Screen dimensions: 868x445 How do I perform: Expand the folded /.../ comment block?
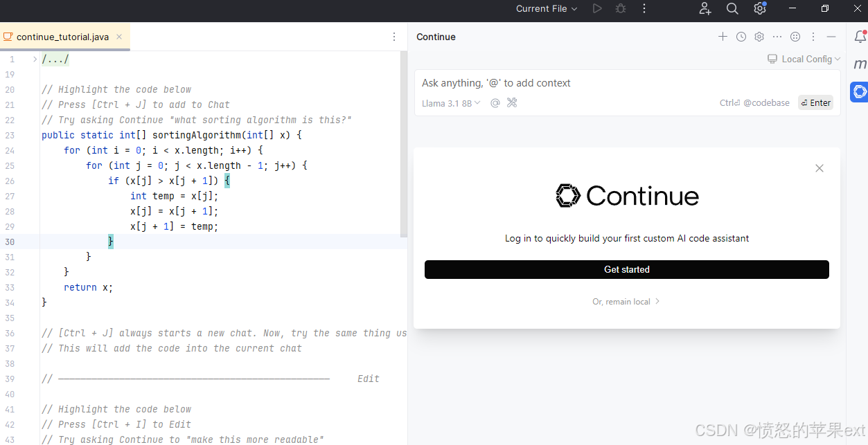tap(35, 60)
